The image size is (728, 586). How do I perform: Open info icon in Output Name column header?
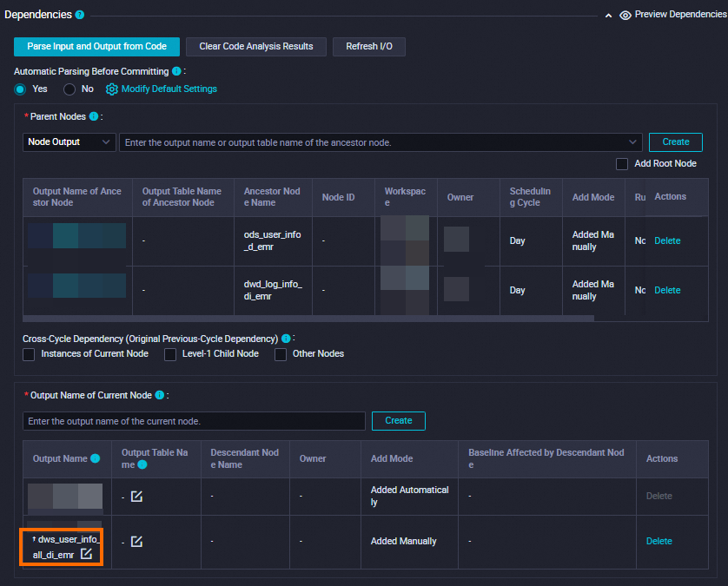tap(96, 458)
